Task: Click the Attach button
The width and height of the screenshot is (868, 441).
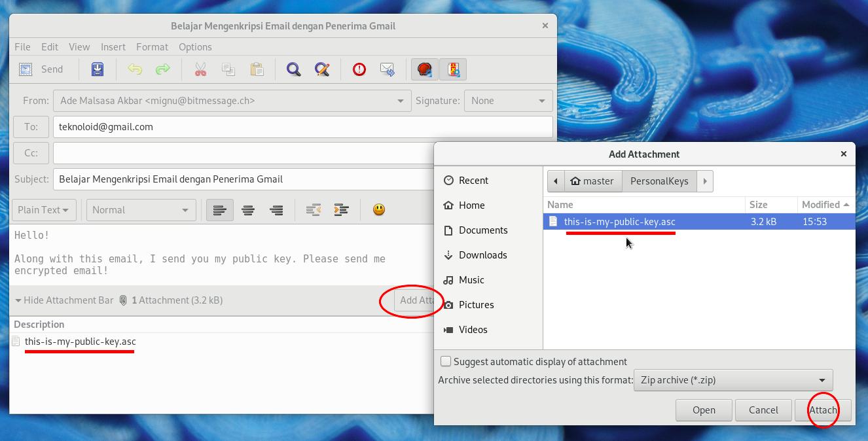Action: pyautogui.click(x=823, y=410)
